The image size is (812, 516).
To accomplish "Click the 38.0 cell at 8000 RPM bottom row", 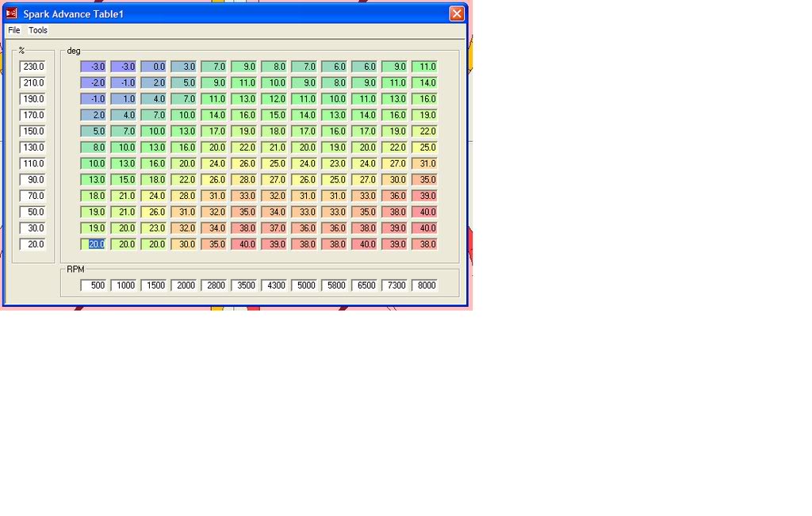I will (425, 244).
